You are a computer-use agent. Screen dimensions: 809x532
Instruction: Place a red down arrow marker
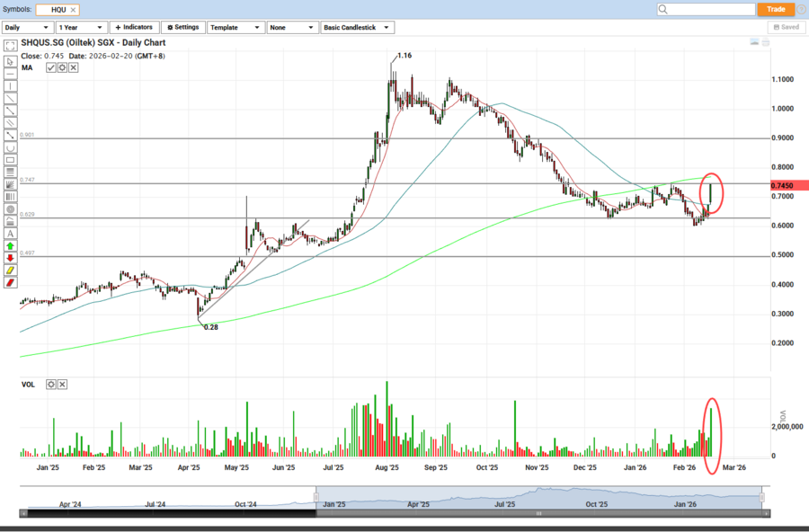click(x=10, y=257)
